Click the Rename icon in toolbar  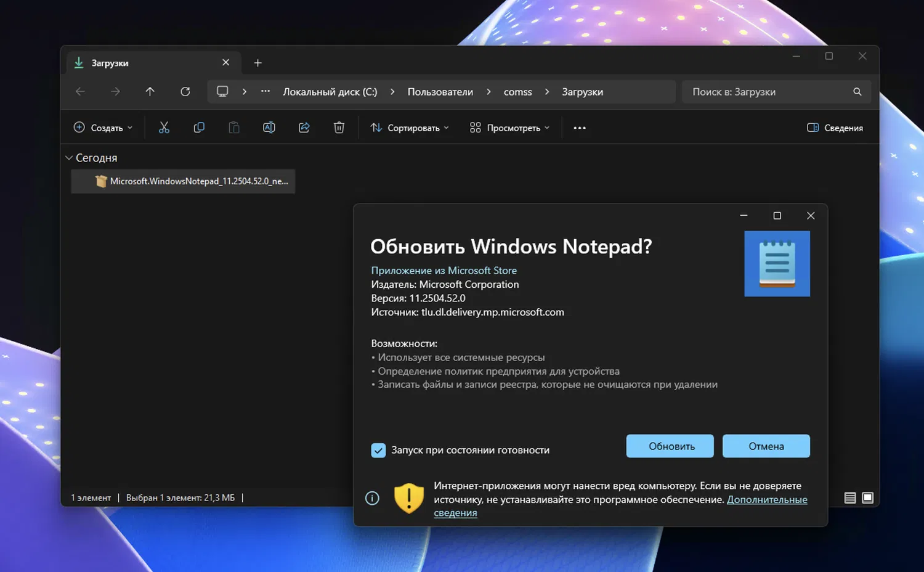tap(269, 128)
